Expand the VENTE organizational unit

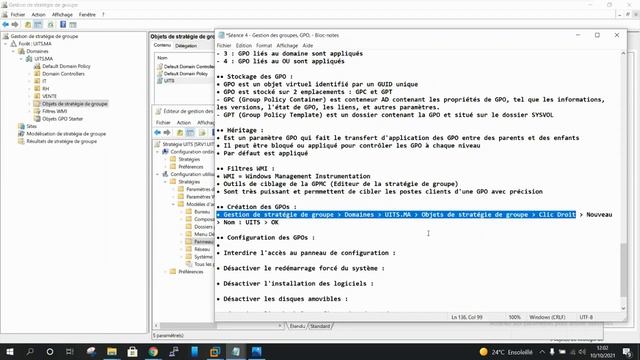pyautogui.click(x=29, y=96)
